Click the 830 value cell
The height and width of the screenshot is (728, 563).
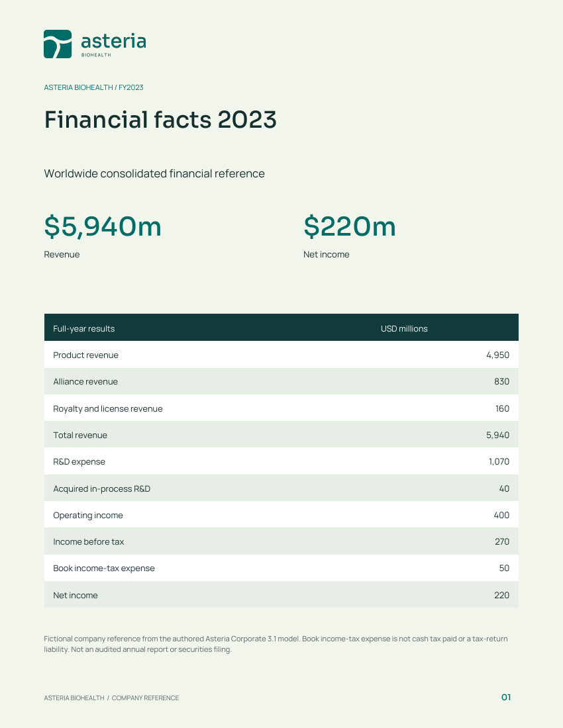[x=501, y=382]
